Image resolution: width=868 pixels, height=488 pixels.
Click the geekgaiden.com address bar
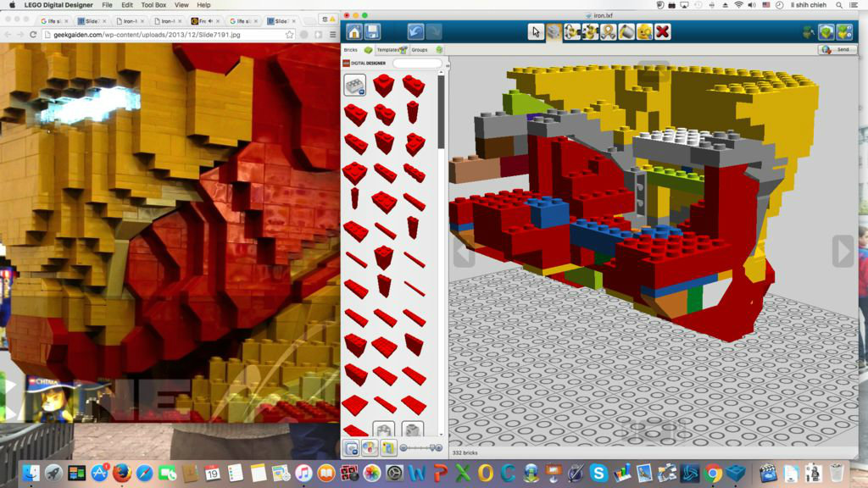point(169,34)
